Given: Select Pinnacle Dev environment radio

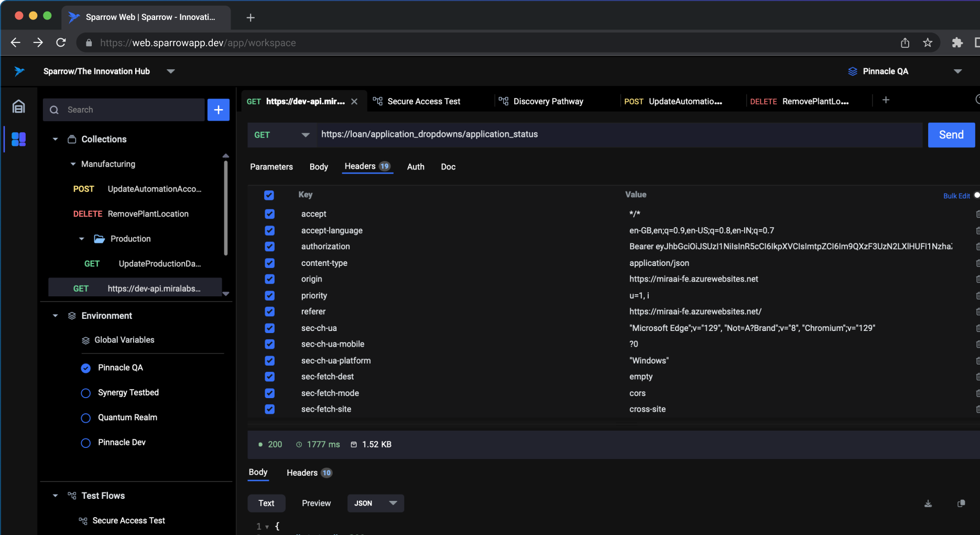Looking at the screenshot, I should click(x=86, y=443).
